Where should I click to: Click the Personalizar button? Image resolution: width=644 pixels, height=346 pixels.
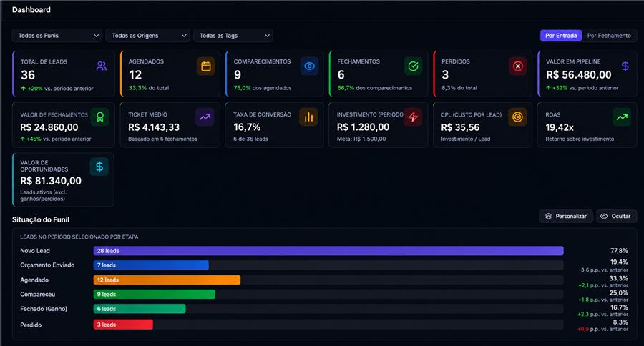pos(566,217)
